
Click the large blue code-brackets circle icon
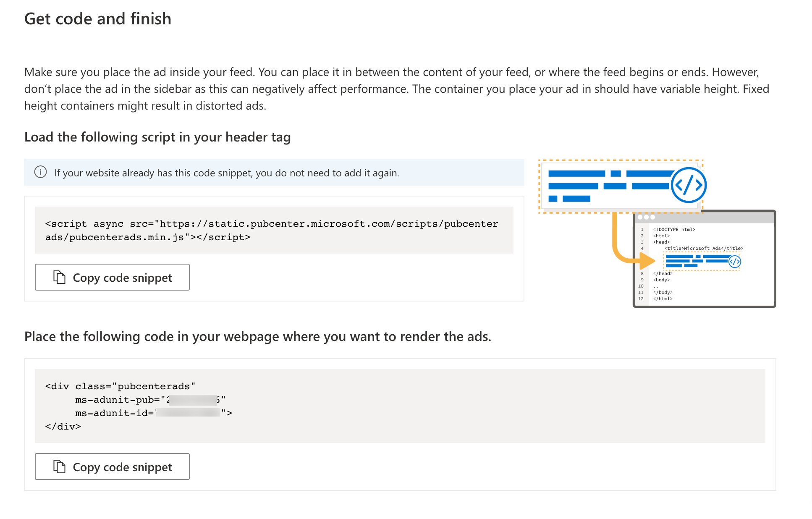pos(688,185)
